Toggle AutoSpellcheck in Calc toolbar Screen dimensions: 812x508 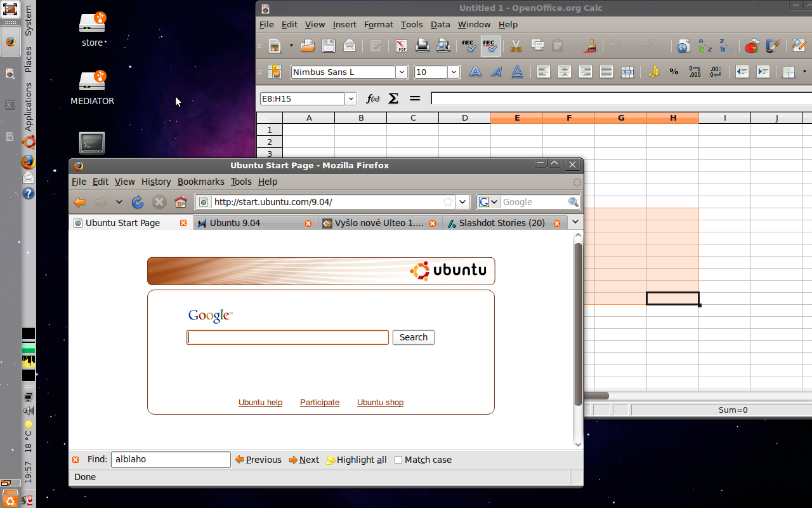490,46
